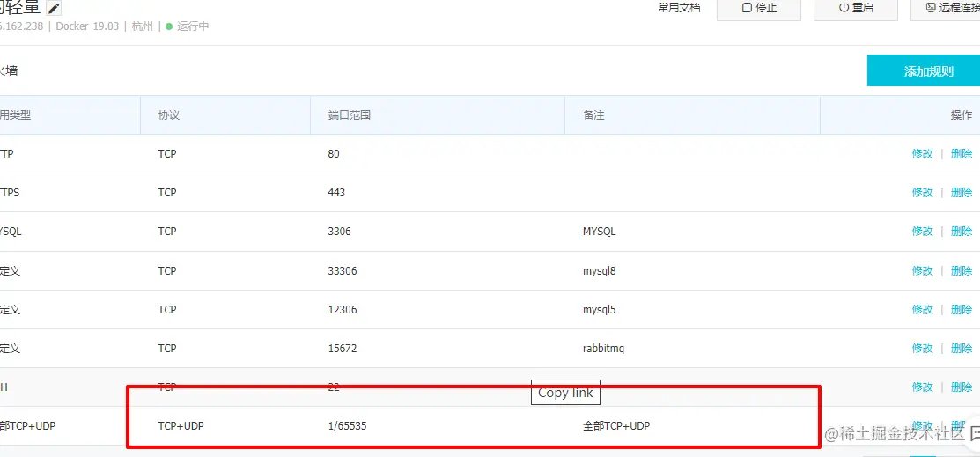Viewport: 980px width, 457px height.
Task: Click the 杭州 region label
Action: click(x=142, y=26)
